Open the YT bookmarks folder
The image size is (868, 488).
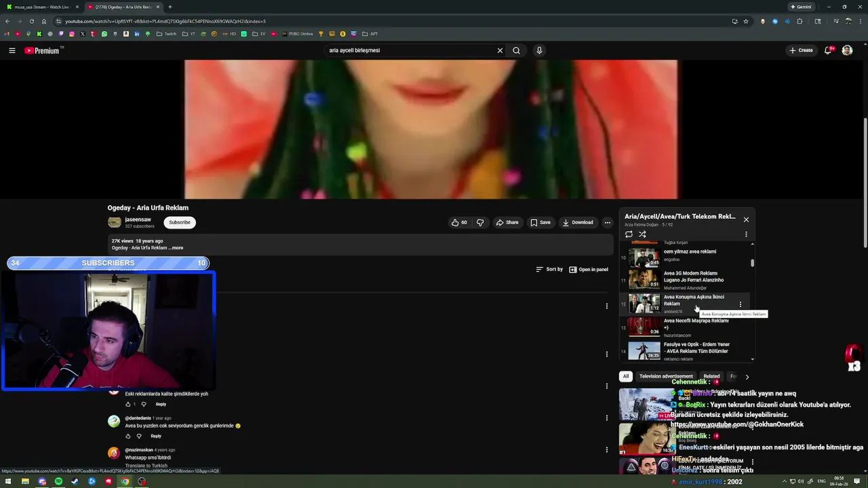189,34
